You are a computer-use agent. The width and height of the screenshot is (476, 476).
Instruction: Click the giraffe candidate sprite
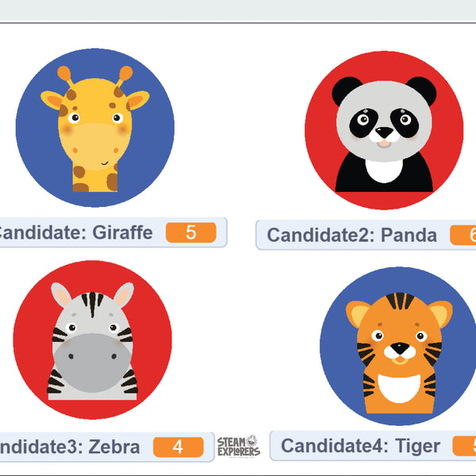94,128
